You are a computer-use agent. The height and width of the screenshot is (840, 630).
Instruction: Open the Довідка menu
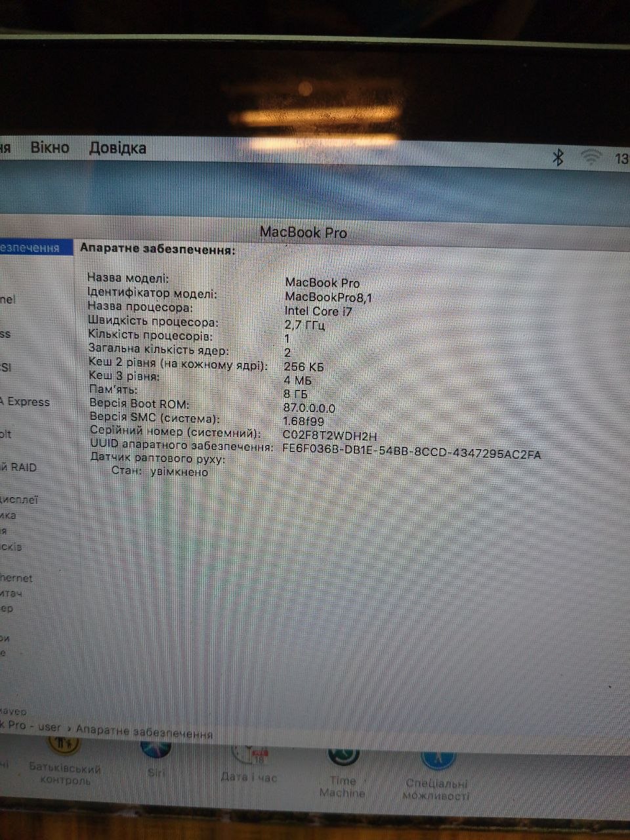point(117,148)
